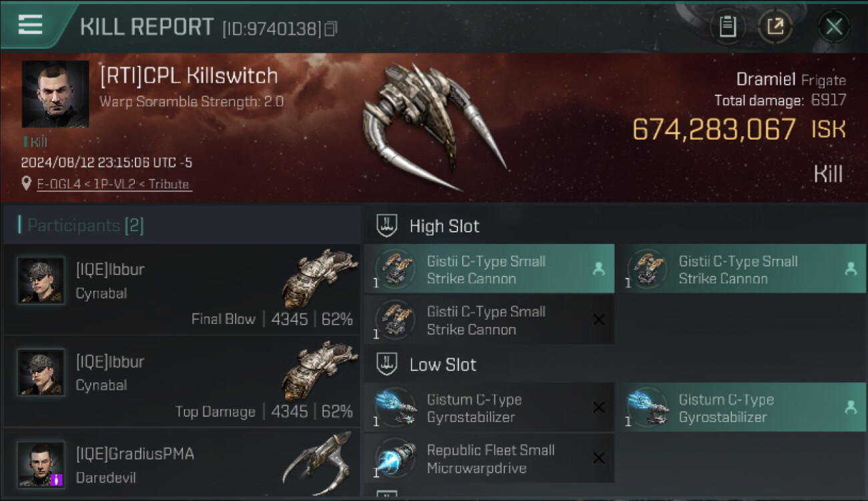868x501 pixels.
Task: Open the hamburger menu icon
Action: [30, 25]
